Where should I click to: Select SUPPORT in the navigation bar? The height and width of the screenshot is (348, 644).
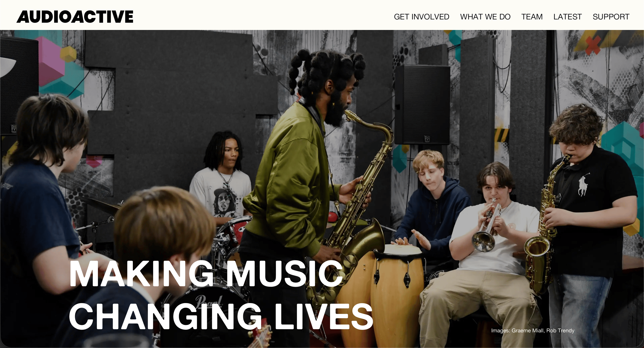point(611,17)
